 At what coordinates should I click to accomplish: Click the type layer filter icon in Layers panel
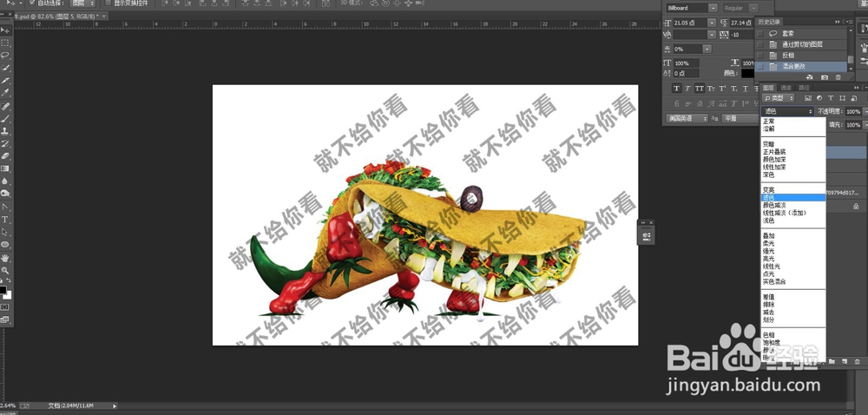pos(831,98)
